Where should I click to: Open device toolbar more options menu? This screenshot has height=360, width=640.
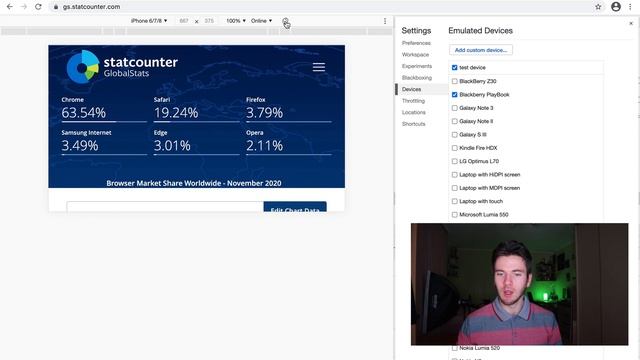[x=385, y=21]
